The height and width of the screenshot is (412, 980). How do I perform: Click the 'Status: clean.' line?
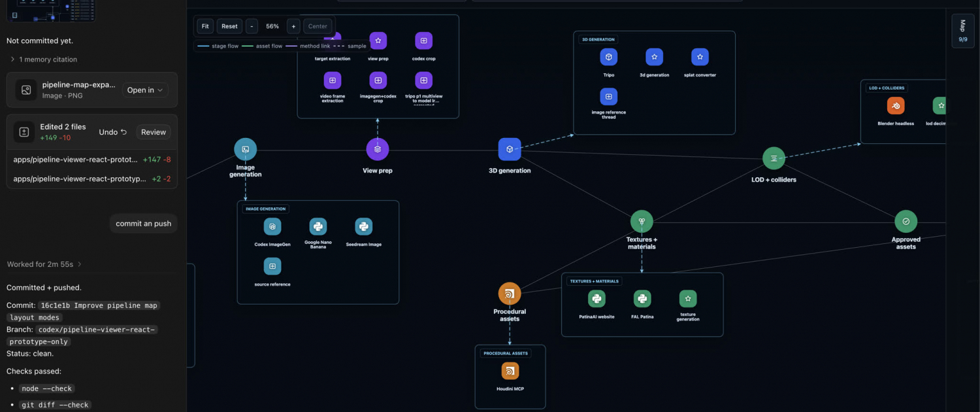click(30, 354)
